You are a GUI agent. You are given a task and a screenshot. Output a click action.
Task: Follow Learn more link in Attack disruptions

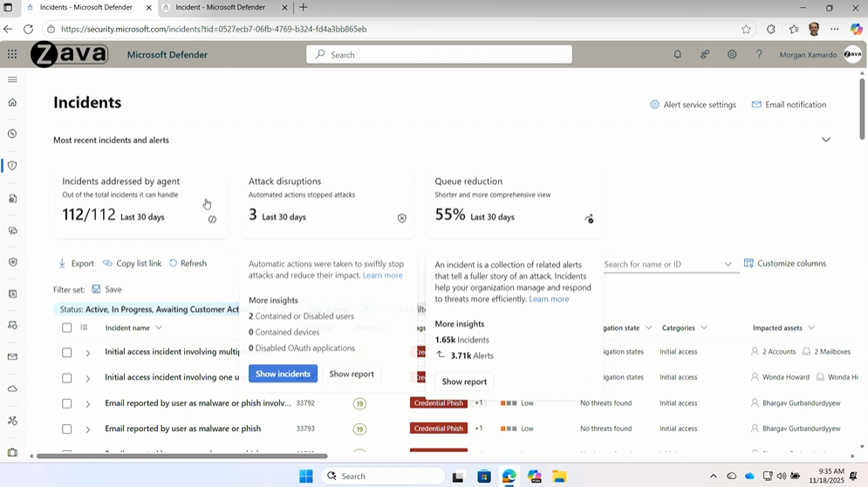382,276
